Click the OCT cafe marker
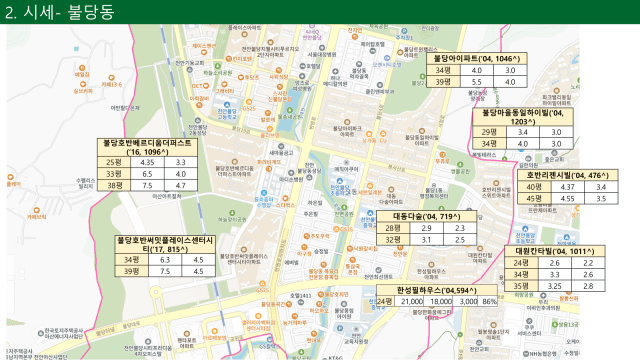Screen dimensions: 640x360 click(206, 86)
